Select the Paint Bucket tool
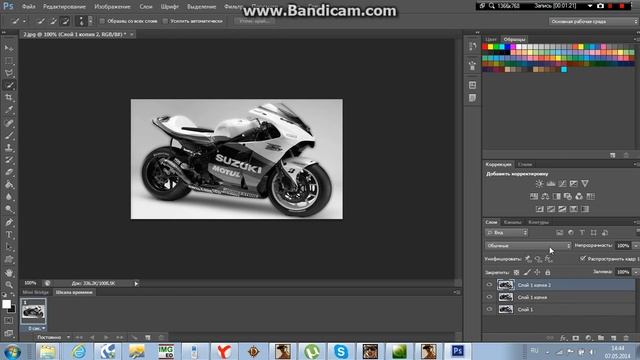 tap(9, 184)
